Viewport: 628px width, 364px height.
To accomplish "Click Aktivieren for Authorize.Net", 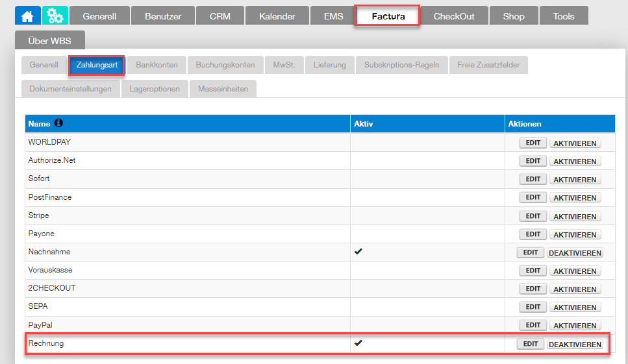I will click(x=575, y=161).
